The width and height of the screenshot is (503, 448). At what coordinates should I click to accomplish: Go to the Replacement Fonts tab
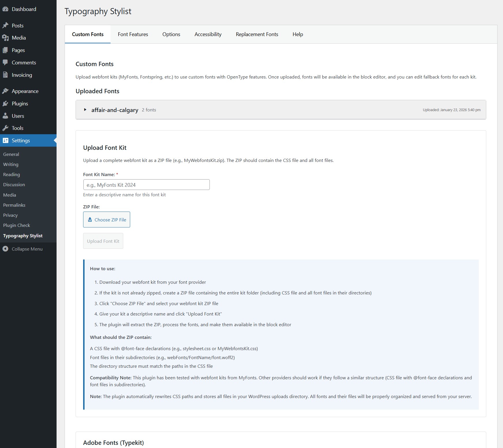(257, 34)
